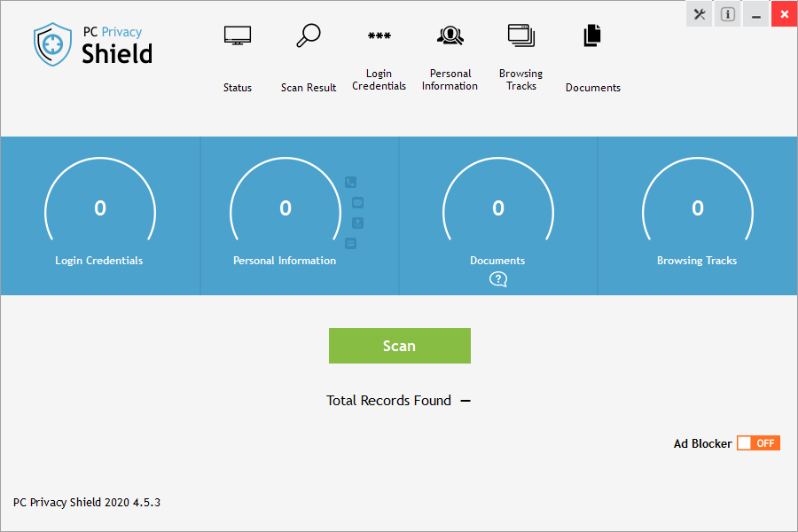Click the PC Privacy Shield 2020 4.5.3 version text
The height and width of the screenshot is (532, 798).
(87, 503)
